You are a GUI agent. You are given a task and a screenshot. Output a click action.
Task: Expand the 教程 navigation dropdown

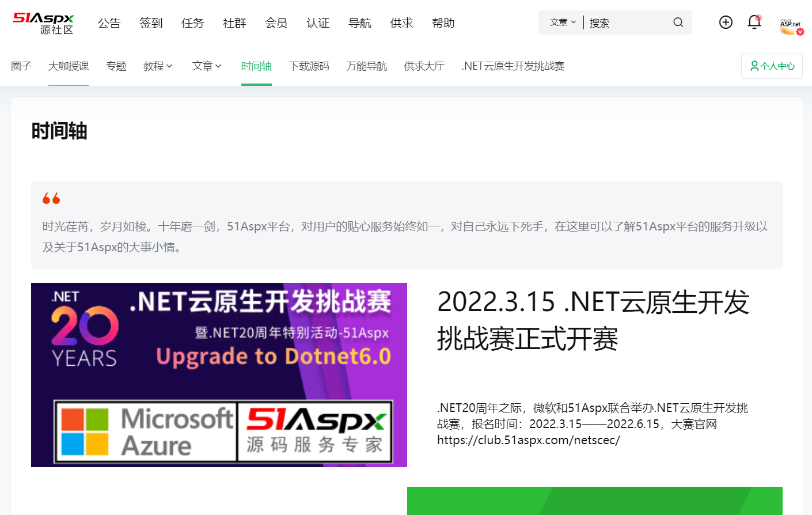(x=158, y=66)
